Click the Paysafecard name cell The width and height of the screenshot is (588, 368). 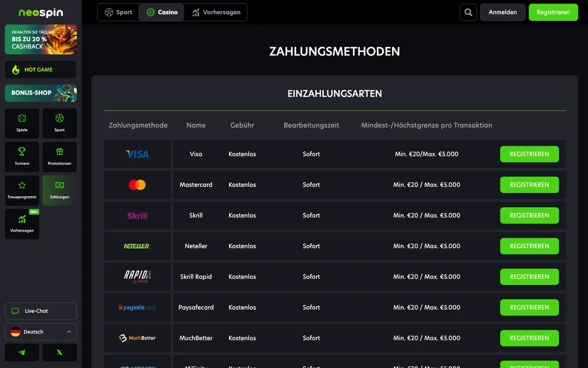coord(196,307)
